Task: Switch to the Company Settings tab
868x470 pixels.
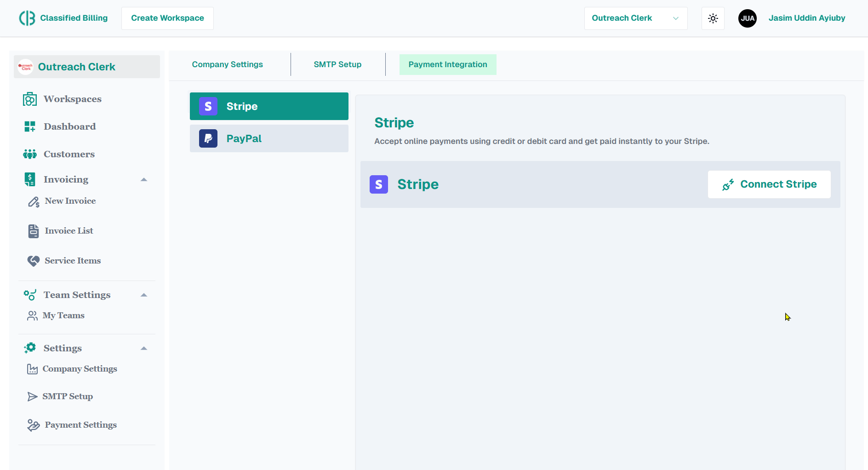Action: [x=228, y=64]
